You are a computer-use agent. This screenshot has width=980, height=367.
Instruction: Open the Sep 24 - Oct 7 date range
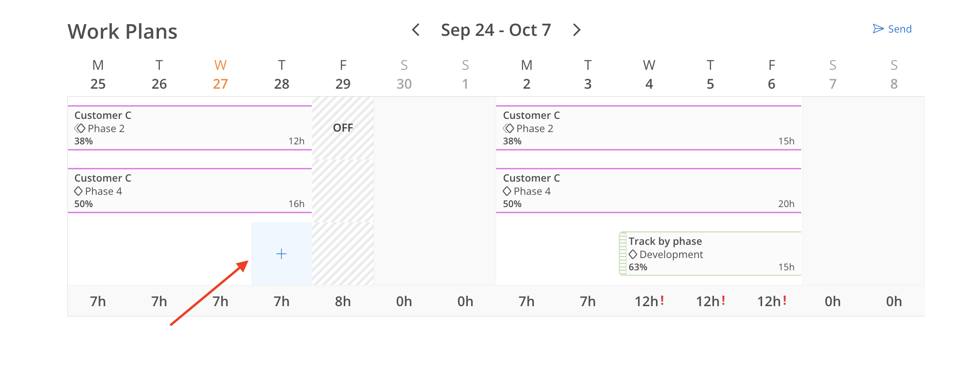tap(496, 30)
